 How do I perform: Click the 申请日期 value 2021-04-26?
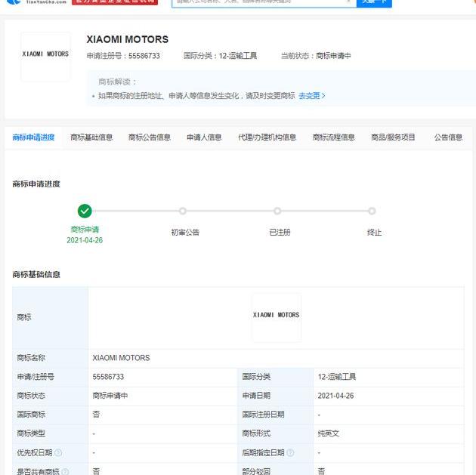tap(335, 396)
